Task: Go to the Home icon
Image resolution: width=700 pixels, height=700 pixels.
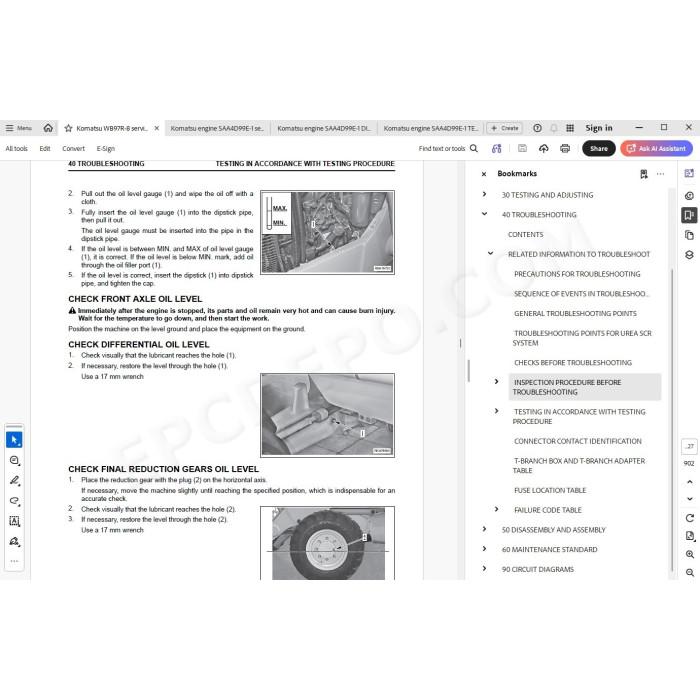Action: 48,128
